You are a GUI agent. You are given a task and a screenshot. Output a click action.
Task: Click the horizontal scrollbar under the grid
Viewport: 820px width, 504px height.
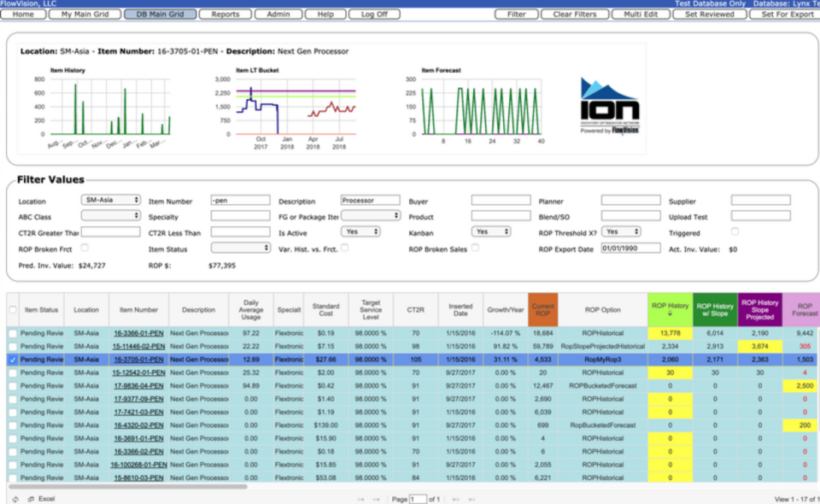(127, 487)
